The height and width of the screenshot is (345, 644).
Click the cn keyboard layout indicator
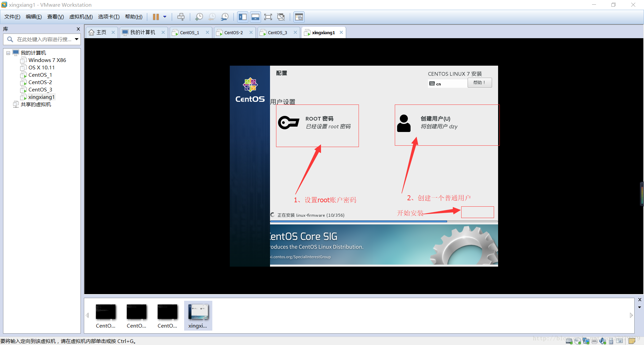tap(447, 83)
